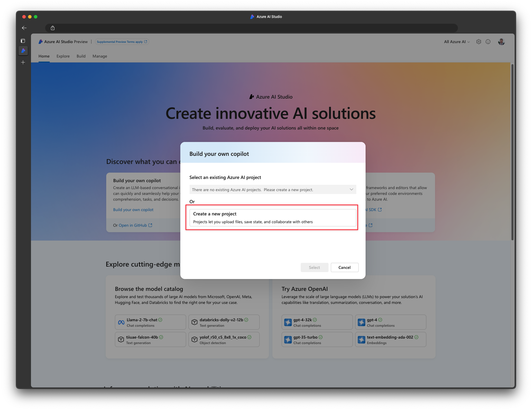Open the settings gear icon
This screenshot has height=410, width=532.
coord(479,42)
